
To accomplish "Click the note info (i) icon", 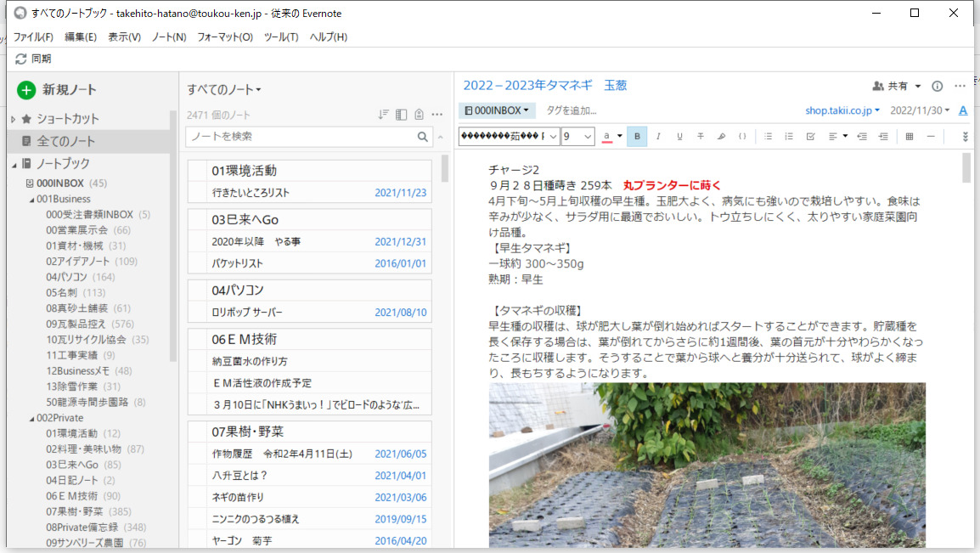I will (938, 86).
